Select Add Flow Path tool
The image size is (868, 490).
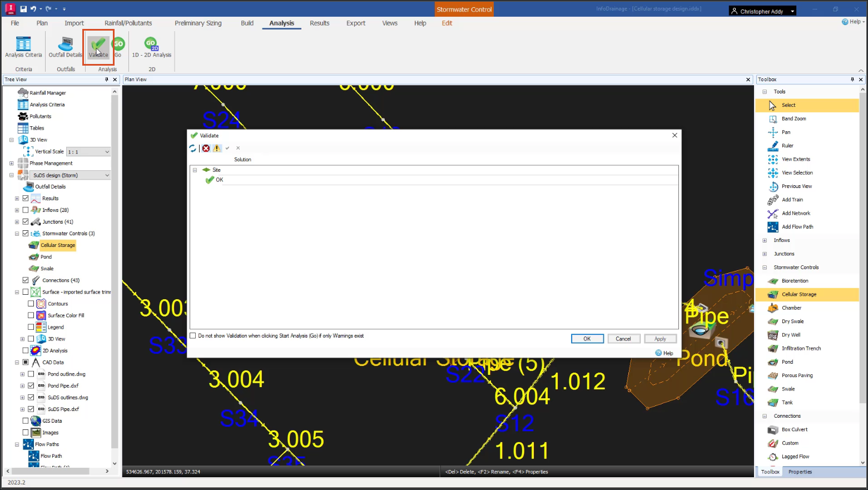coord(797,227)
